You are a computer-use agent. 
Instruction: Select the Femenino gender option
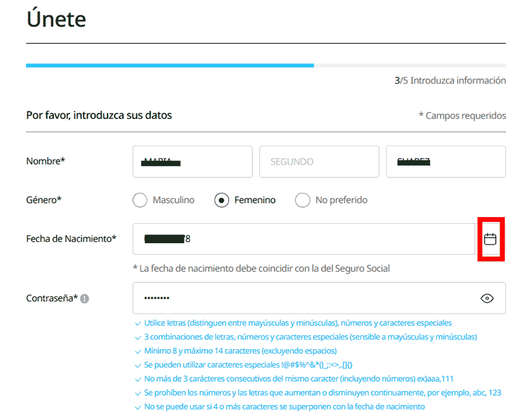[x=222, y=200]
